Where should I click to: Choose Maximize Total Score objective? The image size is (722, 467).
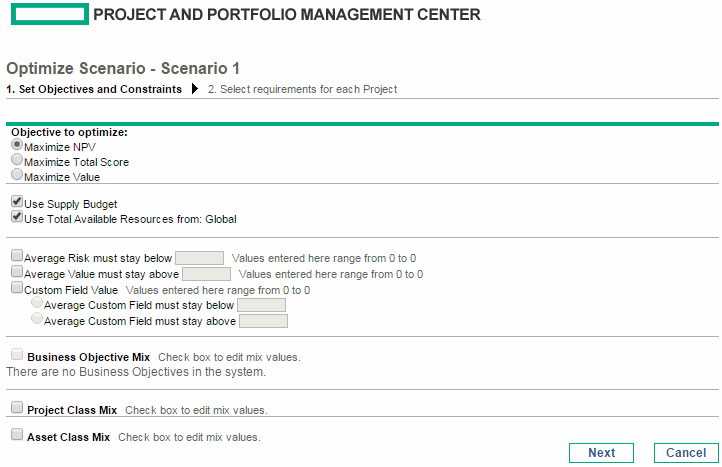pos(17,160)
